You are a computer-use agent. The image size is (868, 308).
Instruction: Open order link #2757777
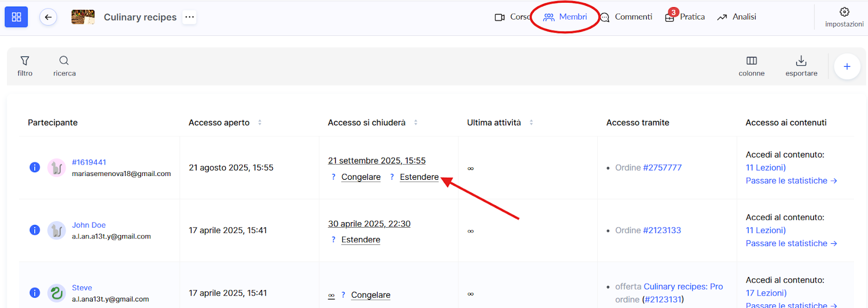(662, 168)
